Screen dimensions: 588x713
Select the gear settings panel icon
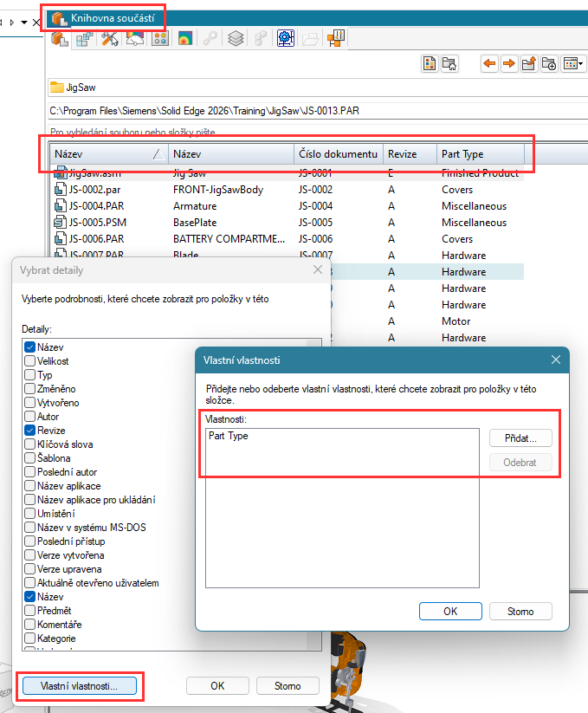click(x=285, y=38)
